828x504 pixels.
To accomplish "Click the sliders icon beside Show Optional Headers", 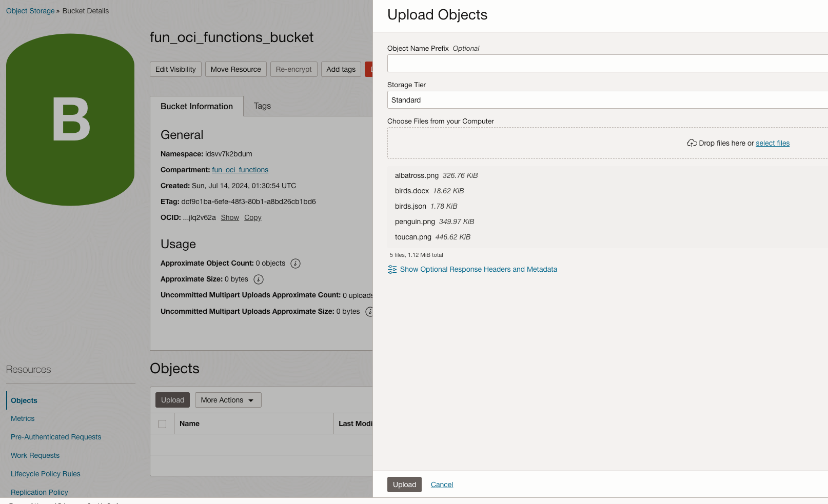I will click(x=392, y=270).
